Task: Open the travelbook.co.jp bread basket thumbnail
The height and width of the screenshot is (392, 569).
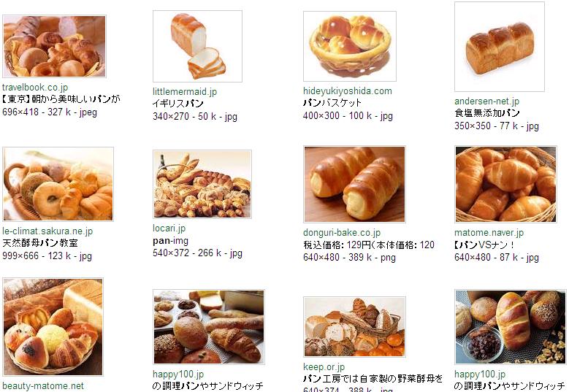Action: 54,46
